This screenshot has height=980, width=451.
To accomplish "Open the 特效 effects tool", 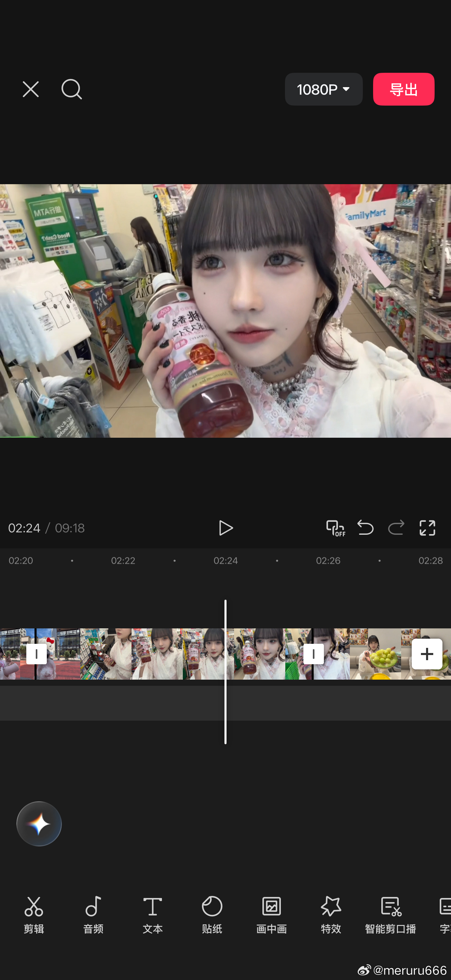I will [331, 915].
